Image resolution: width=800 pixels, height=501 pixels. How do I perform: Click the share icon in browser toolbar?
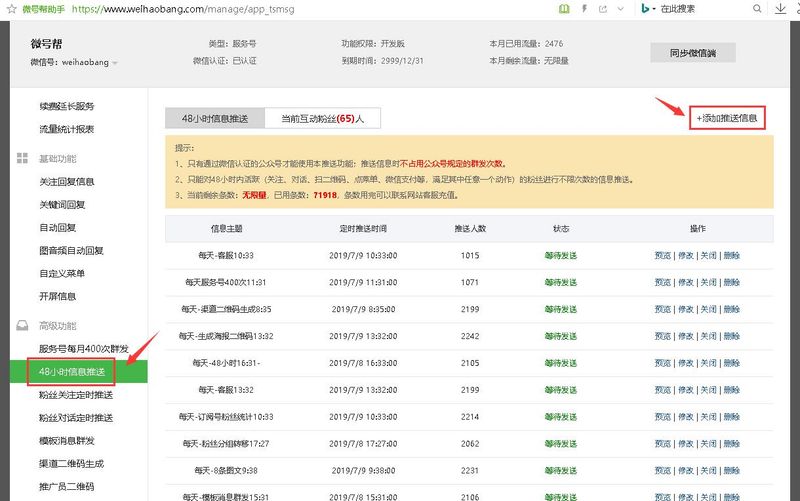pos(603,9)
